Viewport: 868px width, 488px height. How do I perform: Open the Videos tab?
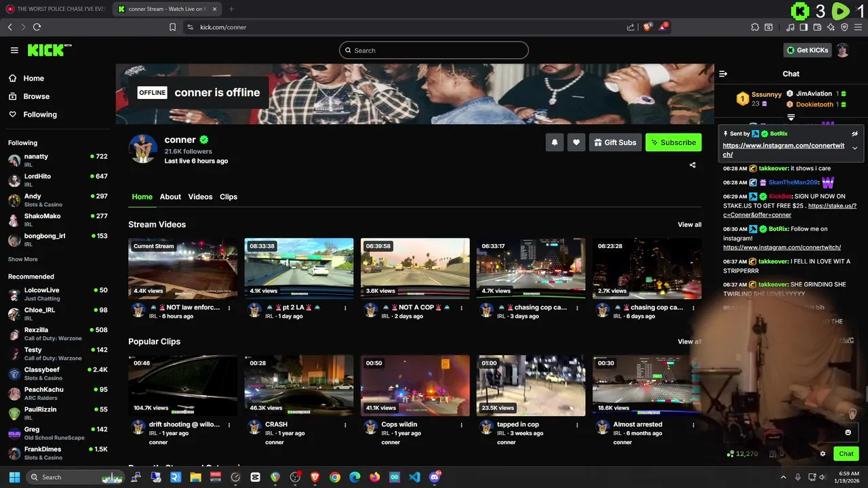click(200, 197)
